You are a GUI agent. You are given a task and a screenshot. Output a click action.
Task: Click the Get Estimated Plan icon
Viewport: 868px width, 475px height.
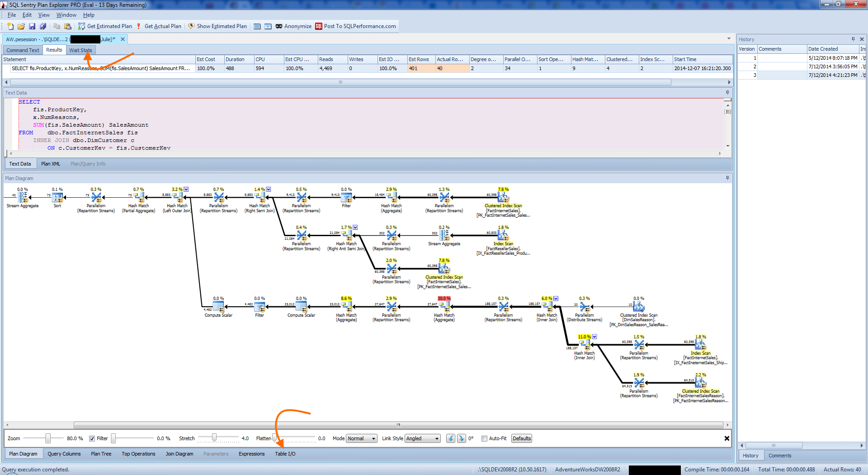(81, 26)
